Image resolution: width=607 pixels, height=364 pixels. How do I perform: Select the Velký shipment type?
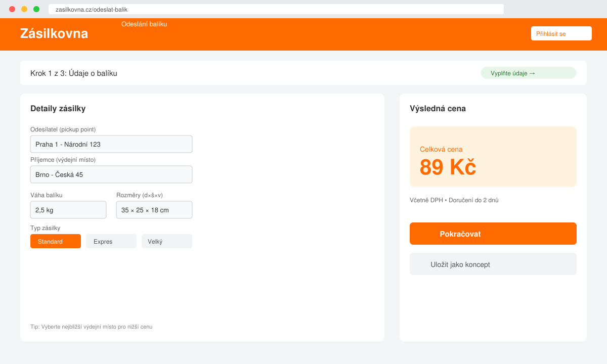pyautogui.click(x=167, y=241)
